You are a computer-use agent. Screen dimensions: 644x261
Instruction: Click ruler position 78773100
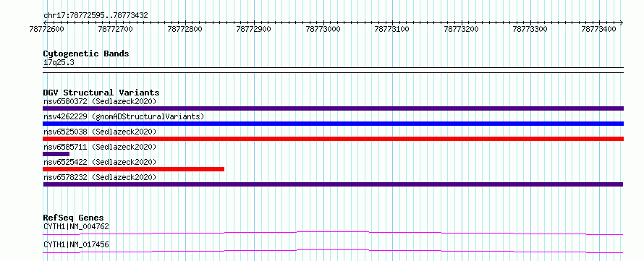coord(391,29)
